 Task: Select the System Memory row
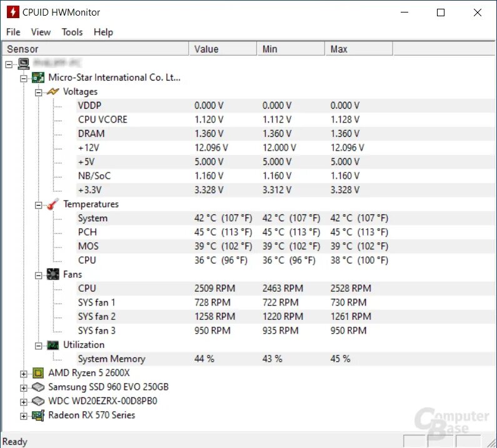(x=285, y=359)
